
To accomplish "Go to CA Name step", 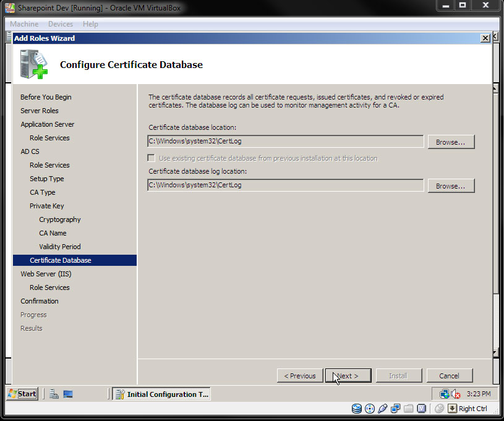I will (x=53, y=233).
